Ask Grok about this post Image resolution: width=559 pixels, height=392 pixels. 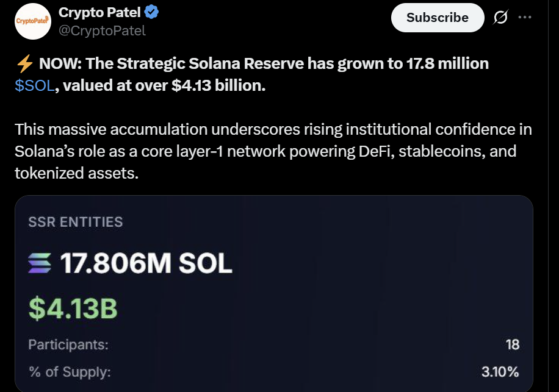500,18
